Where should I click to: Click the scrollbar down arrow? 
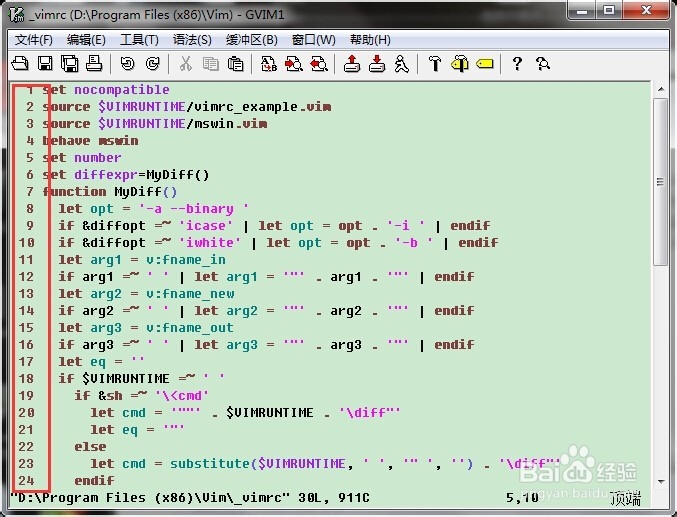661,482
